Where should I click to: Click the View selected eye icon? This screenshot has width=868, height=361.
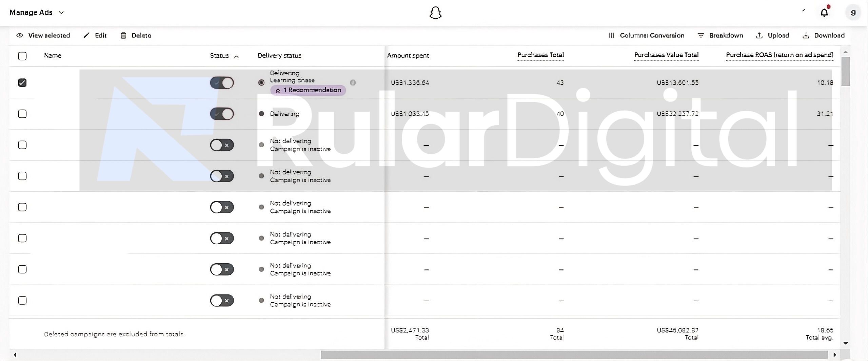point(20,35)
